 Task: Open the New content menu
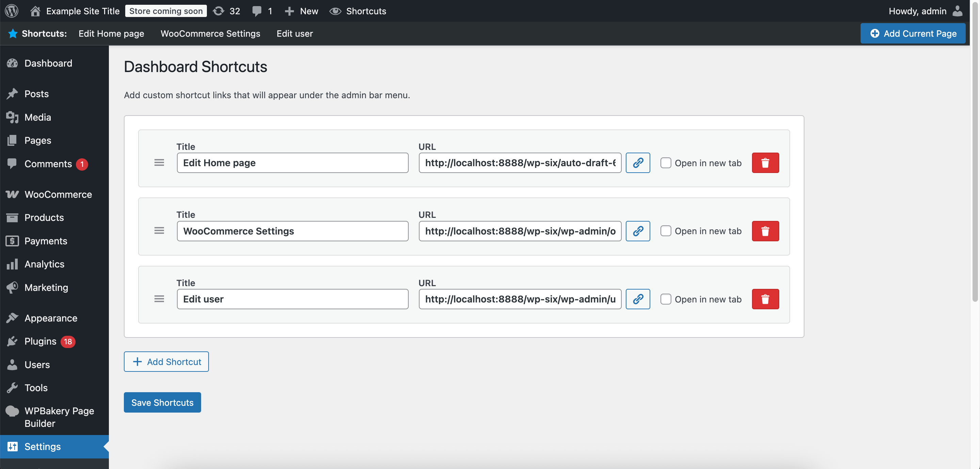[x=301, y=11]
